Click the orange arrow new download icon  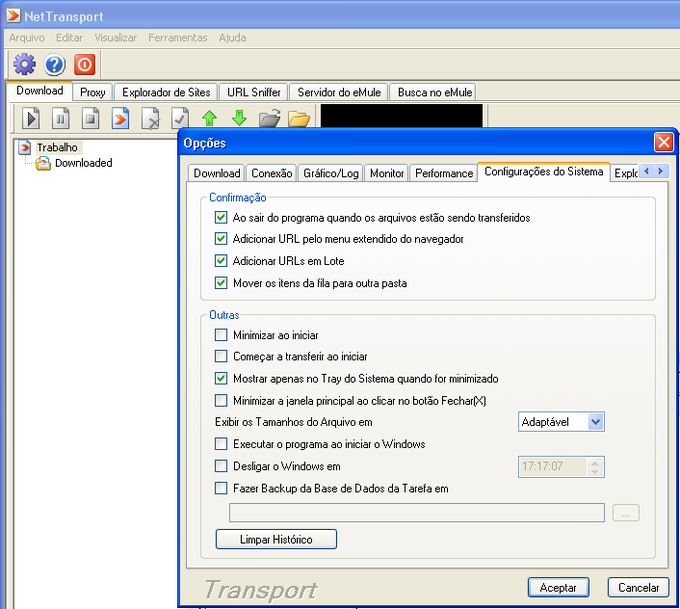[x=120, y=118]
